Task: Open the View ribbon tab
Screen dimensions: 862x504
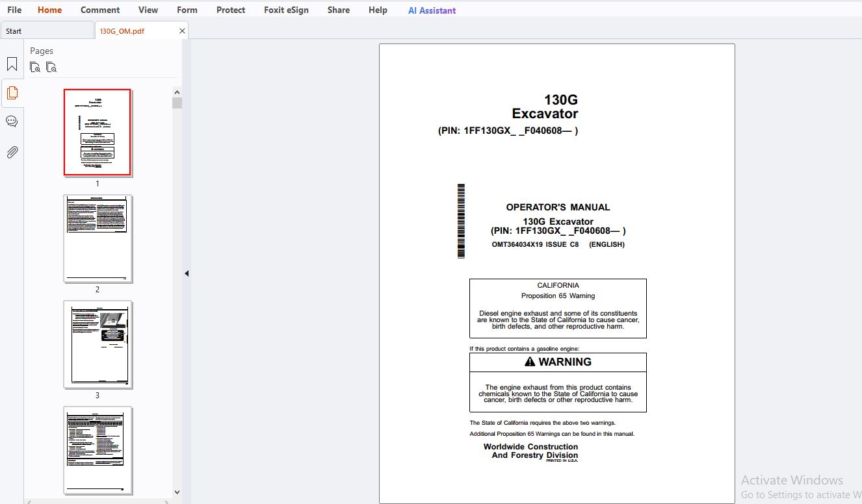Action: point(148,10)
